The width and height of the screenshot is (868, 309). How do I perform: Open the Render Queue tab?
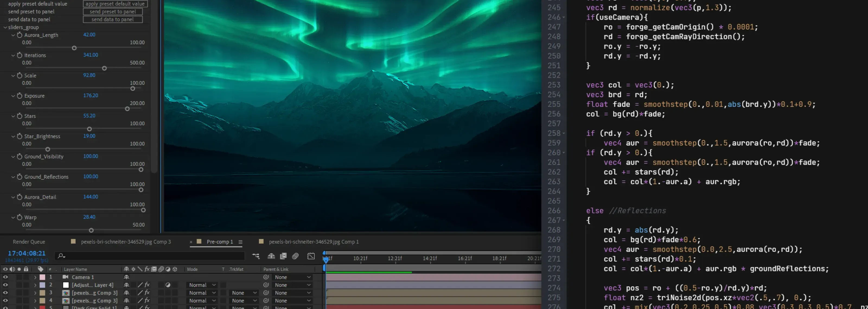pyautogui.click(x=29, y=242)
